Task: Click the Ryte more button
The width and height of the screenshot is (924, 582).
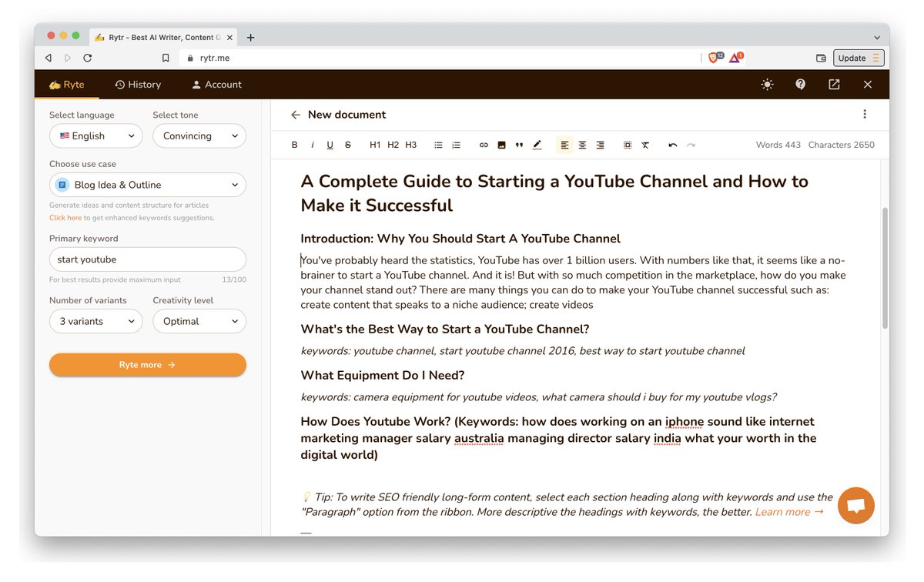Action: coord(148,365)
